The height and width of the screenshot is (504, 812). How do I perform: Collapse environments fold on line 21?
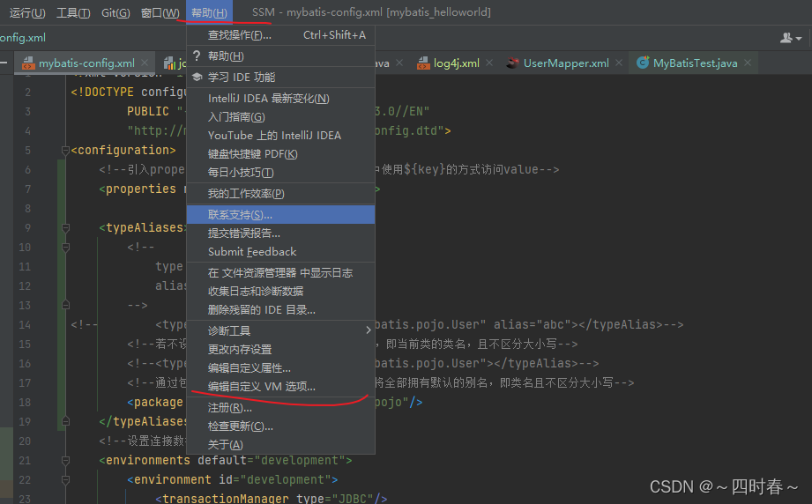click(66, 461)
